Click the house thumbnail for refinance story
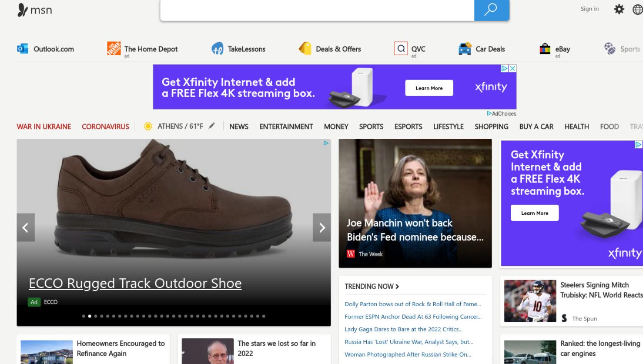The height and width of the screenshot is (364, 643). [47, 352]
